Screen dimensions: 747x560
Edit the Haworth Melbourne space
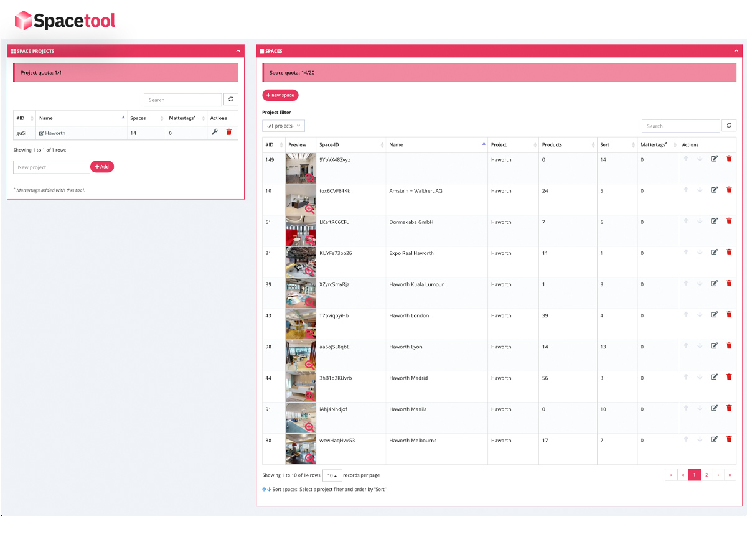point(714,439)
